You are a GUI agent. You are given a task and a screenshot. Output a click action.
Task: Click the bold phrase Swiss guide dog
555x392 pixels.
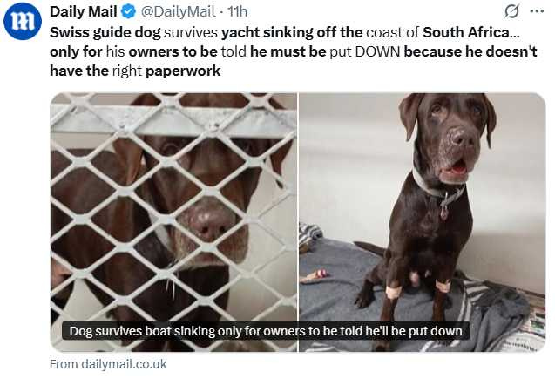tap(105, 32)
